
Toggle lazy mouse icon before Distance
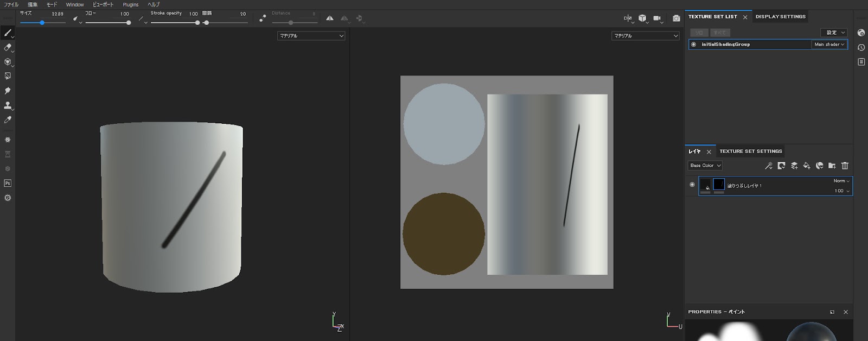click(263, 18)
